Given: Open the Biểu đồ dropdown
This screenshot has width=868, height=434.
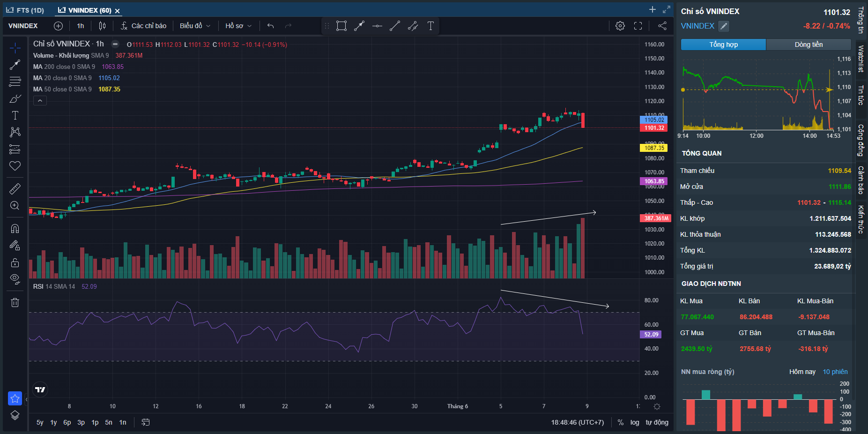Looking at the screenshot, I should [195, 26].
